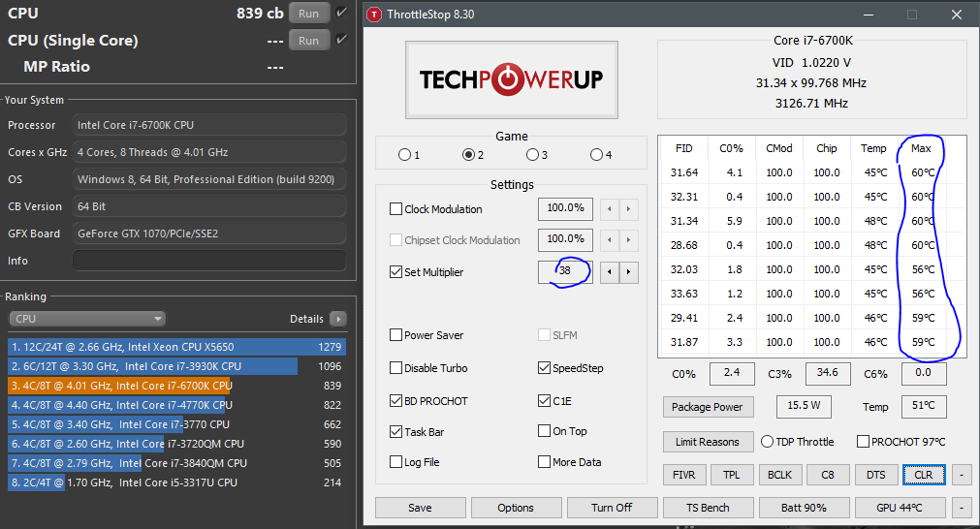Check the PROCHOT 97°C checkbox
This screenshot has height=529, width=980.
click(863, 442)
